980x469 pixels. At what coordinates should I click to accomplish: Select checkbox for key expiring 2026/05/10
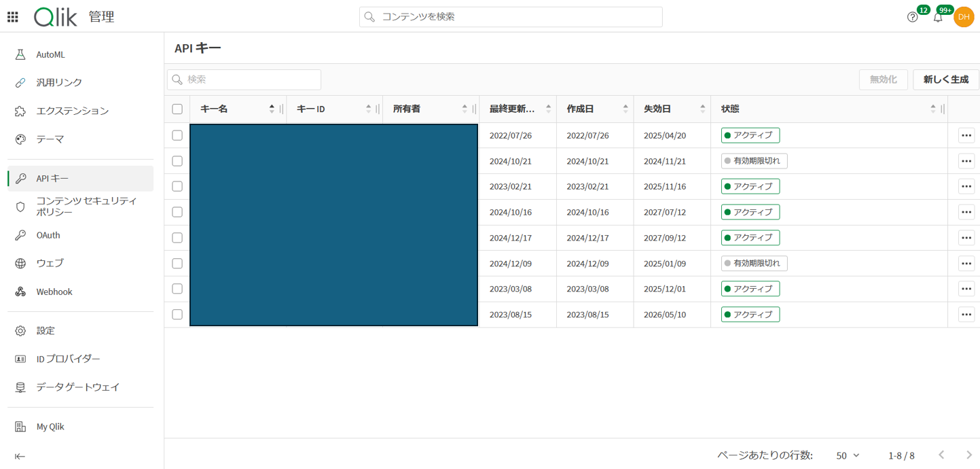click(177, 315)
